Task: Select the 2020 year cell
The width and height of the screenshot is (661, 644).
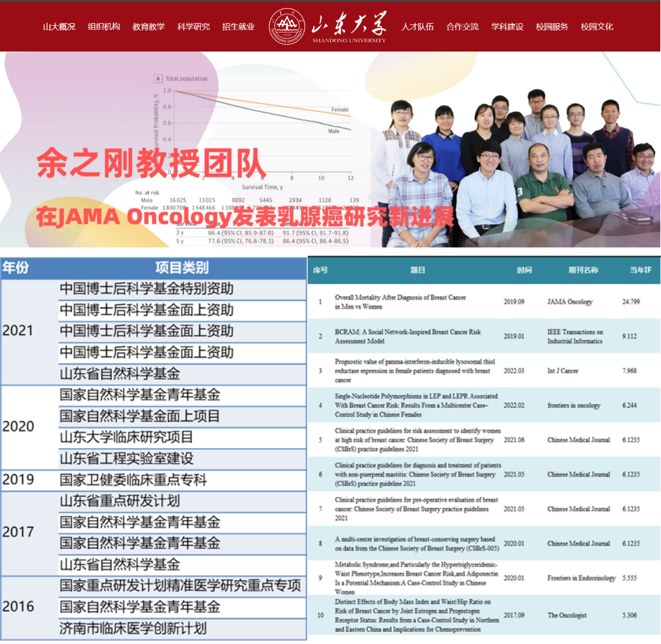Action: (x=18, y=427)
